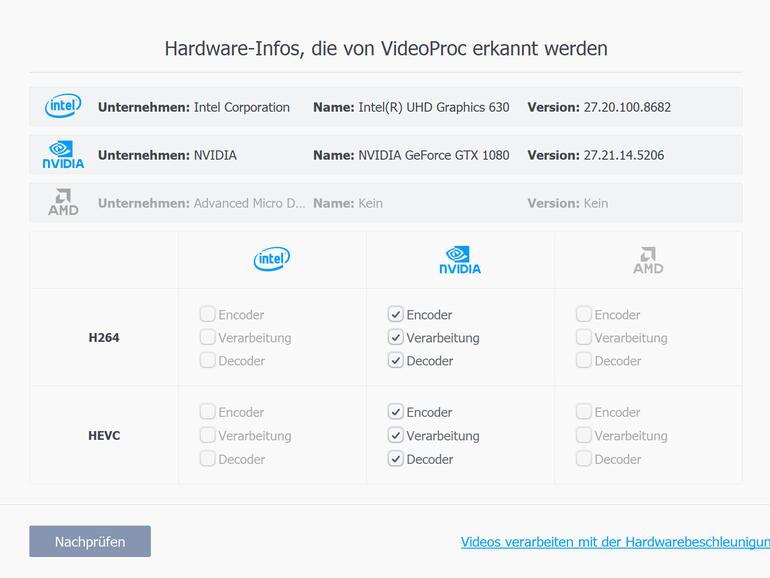The width and height of the screenshot is (770, 578).
Task: Check Intel HEVC Verarbeitung checkbox
Action: (x=207, y=435)
